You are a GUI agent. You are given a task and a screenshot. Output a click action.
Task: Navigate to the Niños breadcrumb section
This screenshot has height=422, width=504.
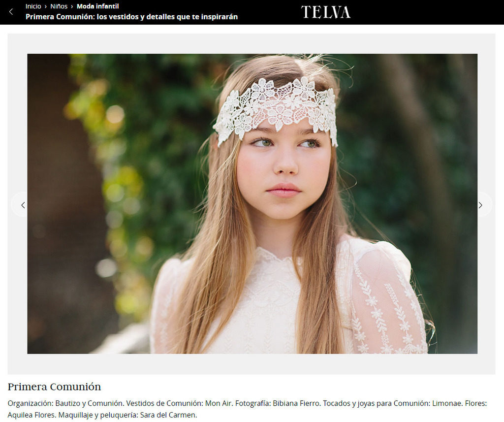(x=59, y=6)
